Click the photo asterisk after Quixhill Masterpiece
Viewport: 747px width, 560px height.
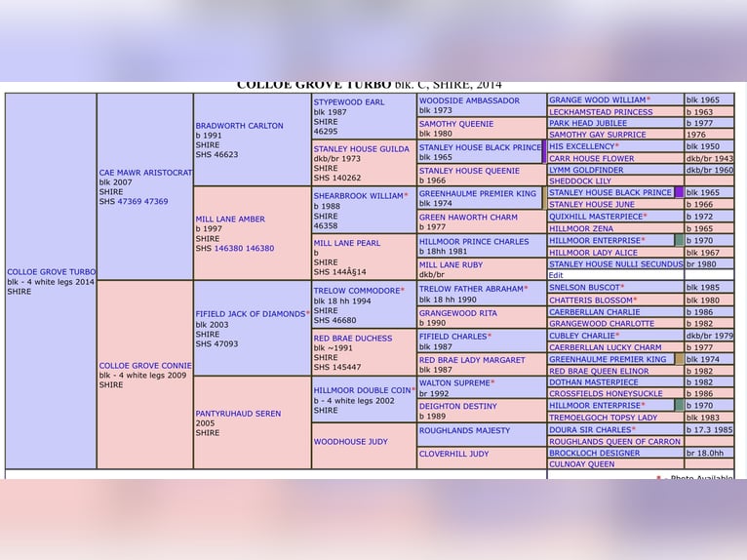[645, 217]
